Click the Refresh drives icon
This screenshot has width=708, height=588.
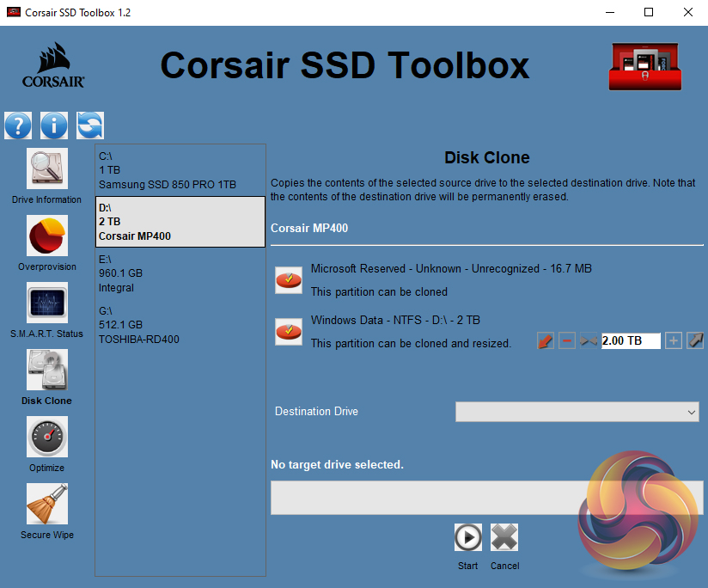[89, 126]
